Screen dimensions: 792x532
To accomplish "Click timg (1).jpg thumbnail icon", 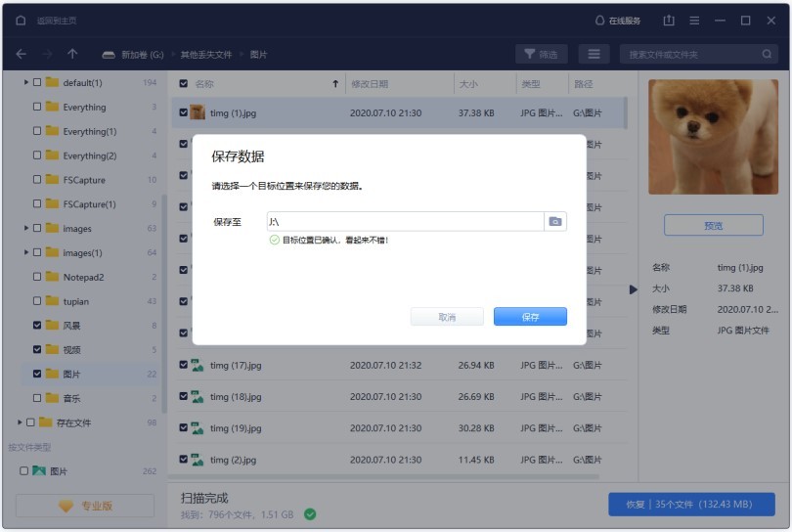I will coord(197,112).
